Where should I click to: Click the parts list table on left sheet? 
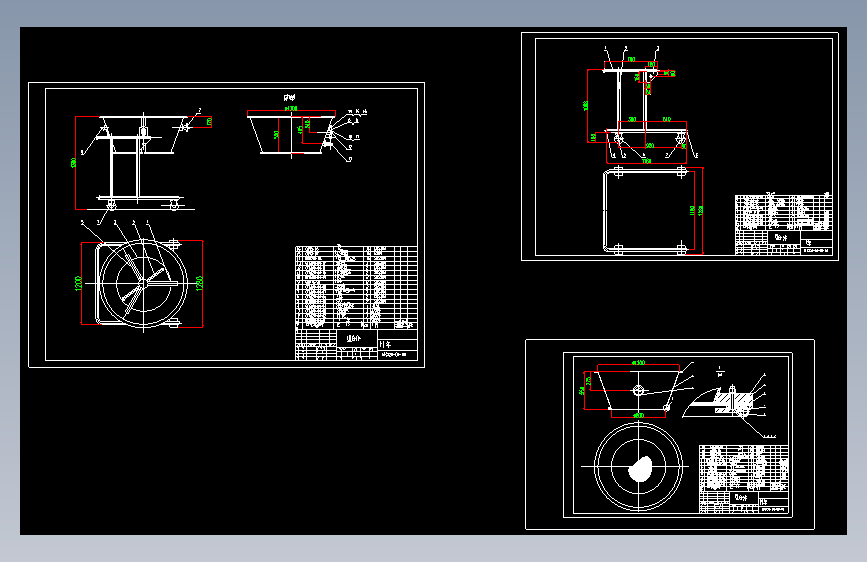(x=356, y=287)
